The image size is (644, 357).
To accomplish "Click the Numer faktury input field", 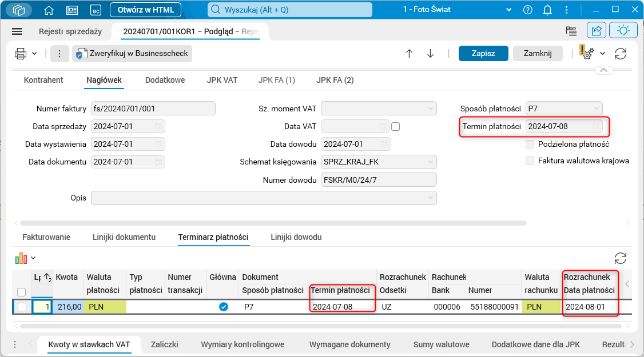I will [153, 109].
